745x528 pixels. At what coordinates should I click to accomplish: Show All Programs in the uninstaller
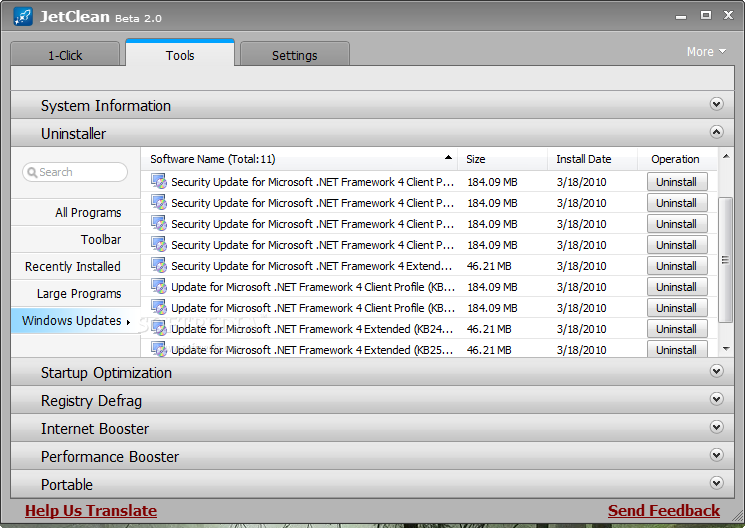point(76,212)
